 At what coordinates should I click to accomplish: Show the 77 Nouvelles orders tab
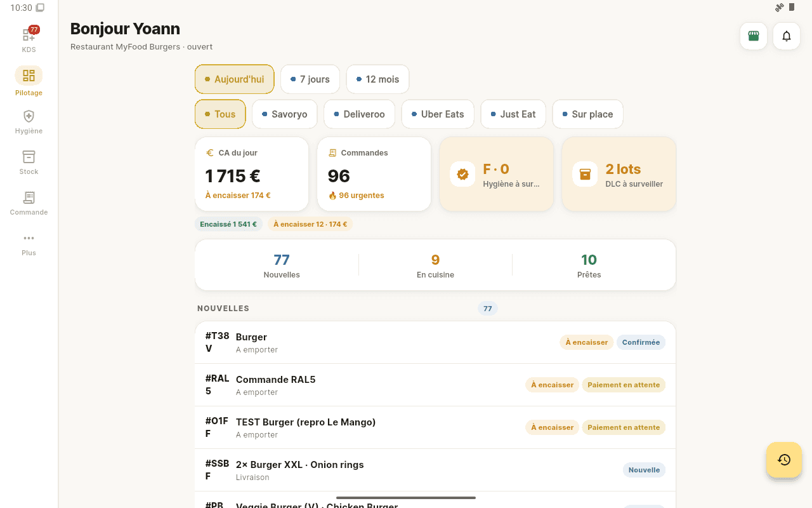282,265
